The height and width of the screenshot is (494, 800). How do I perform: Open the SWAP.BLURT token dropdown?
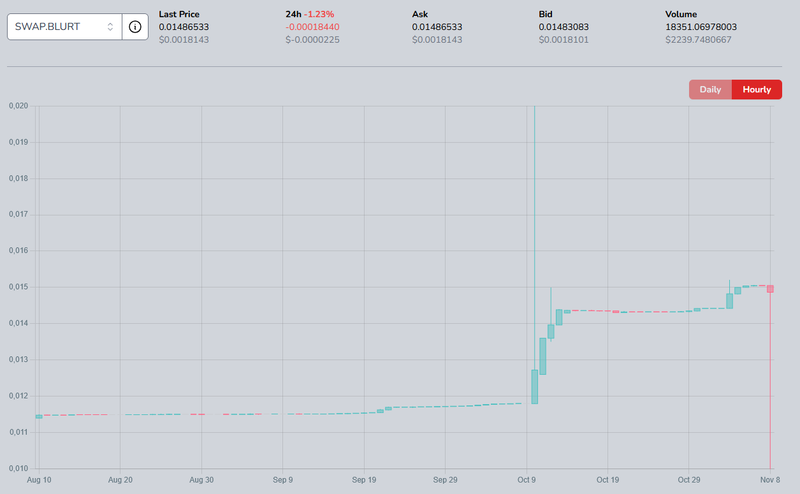pos(64,26)
